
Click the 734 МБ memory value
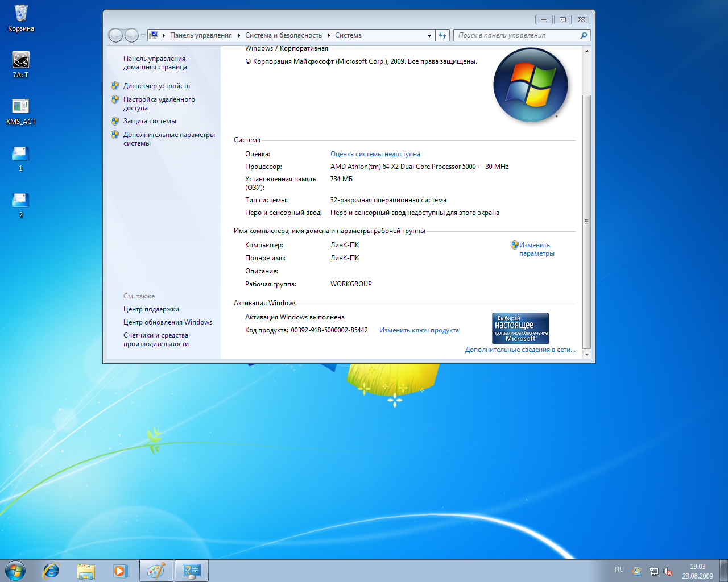point(341,179)
